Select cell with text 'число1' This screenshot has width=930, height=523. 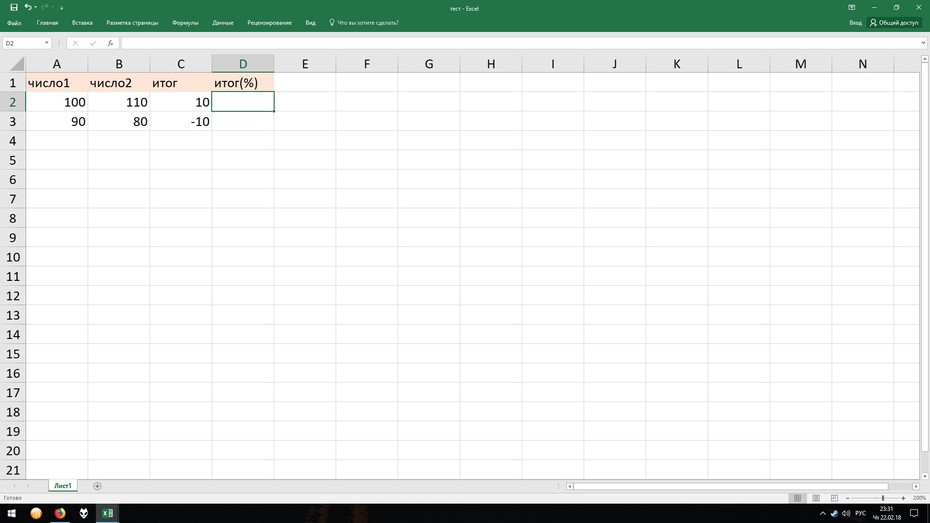[57, 83]
